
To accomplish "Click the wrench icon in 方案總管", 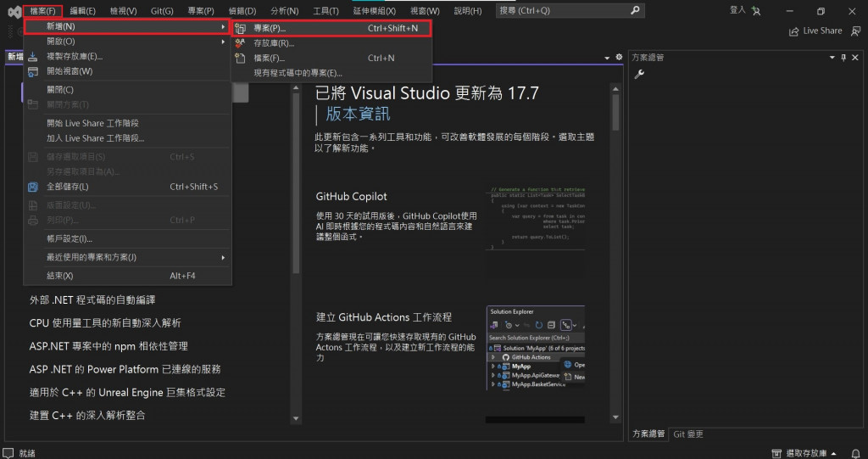I will 639,75.
